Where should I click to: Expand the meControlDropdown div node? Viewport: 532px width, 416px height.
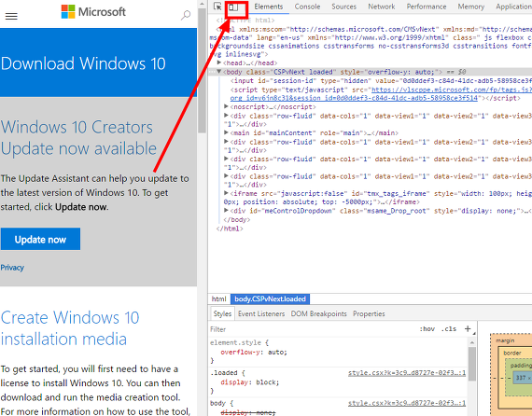226,211
